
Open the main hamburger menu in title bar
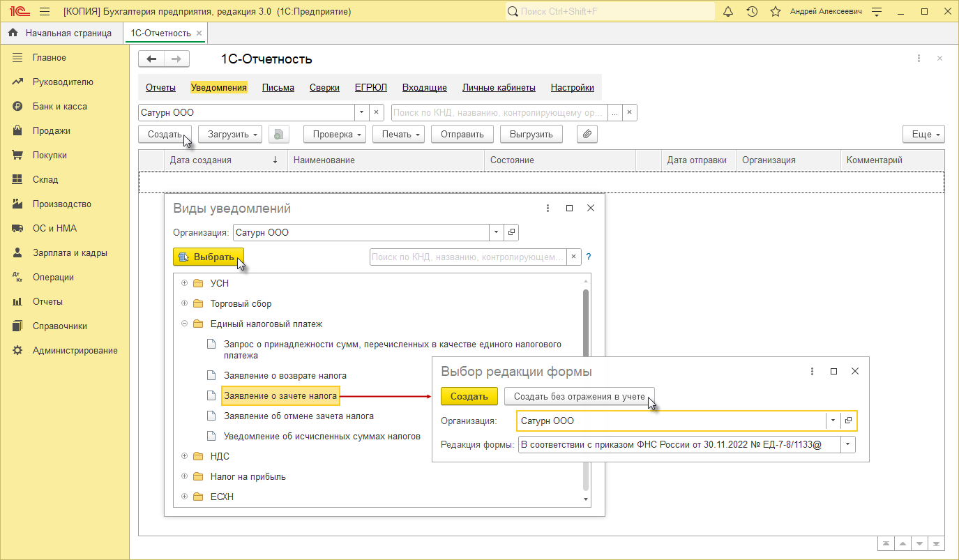tap(45, 12)
